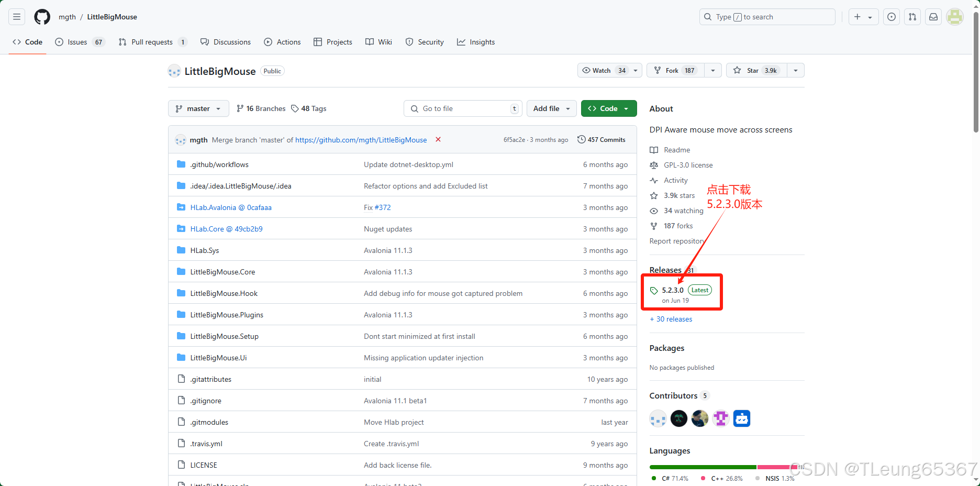The image size is (980, 486).
Task: Focus the Type / to search field
Action: pos(767,17)
